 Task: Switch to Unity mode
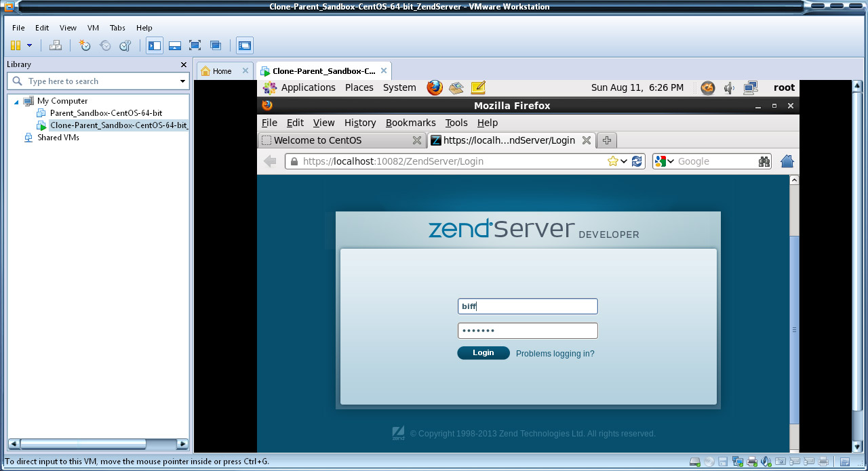pos(216,45)
